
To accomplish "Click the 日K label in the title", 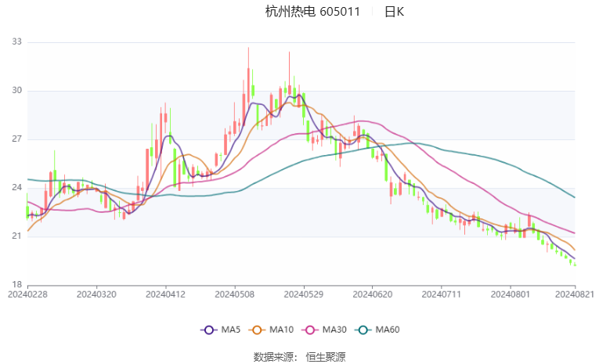I will pyautogui.click(x=394, y=12).
